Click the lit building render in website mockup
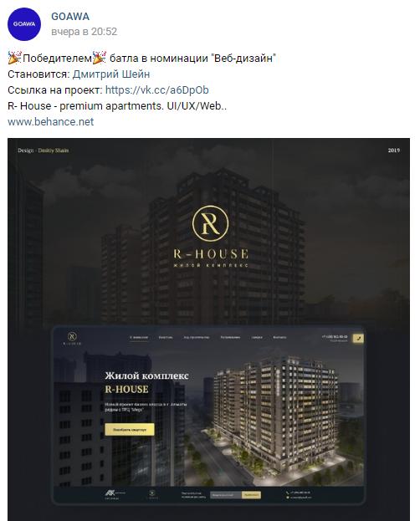 coord(276,412)
